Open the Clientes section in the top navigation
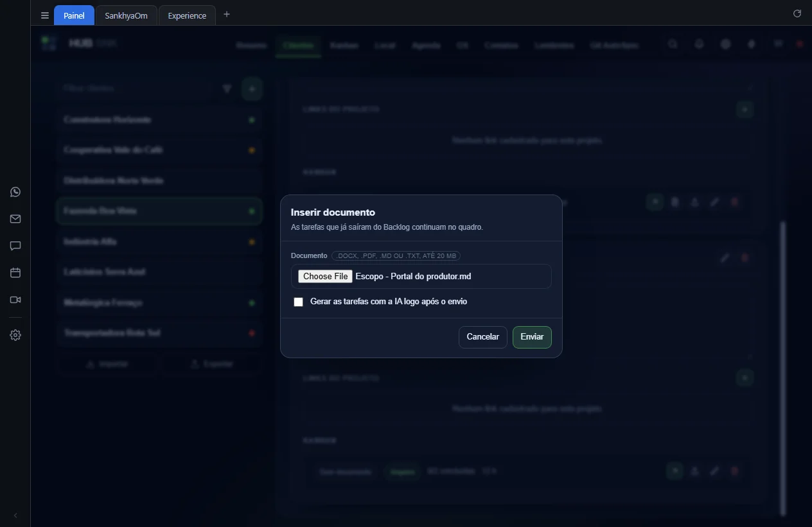Viewport: 812px width, 527px height. pyautogui.click(x=298, y=46)
